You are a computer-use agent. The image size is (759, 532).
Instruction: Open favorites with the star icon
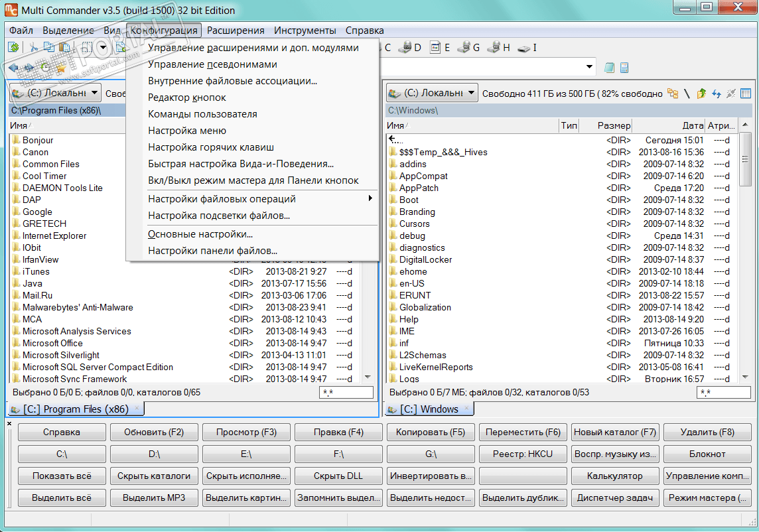point(61,68)
